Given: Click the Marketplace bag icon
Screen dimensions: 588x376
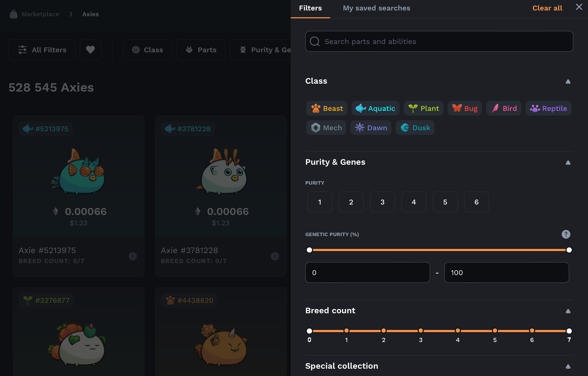Looking at the screenshot, I should pos(14,14).
